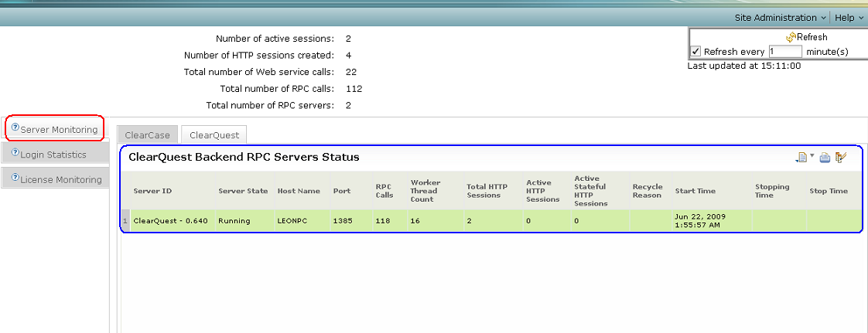The image size is (868, 333).
Task: Click the RPC calls value '118'
Action: coord(382,221)
